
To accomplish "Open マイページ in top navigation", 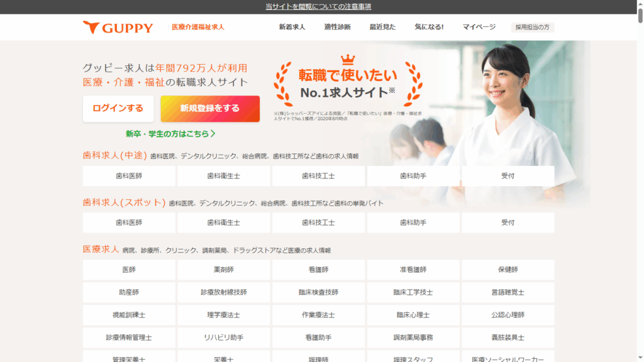I will point(479,27).
